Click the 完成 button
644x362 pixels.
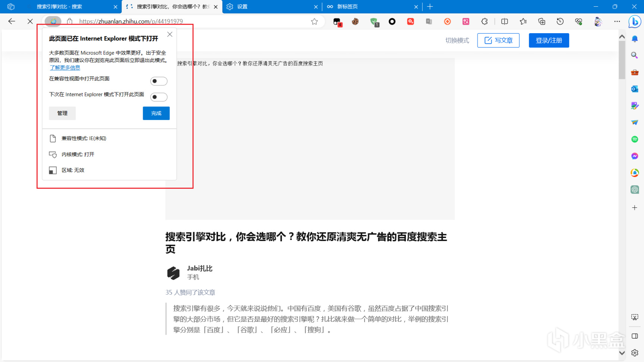click(156, 113)
